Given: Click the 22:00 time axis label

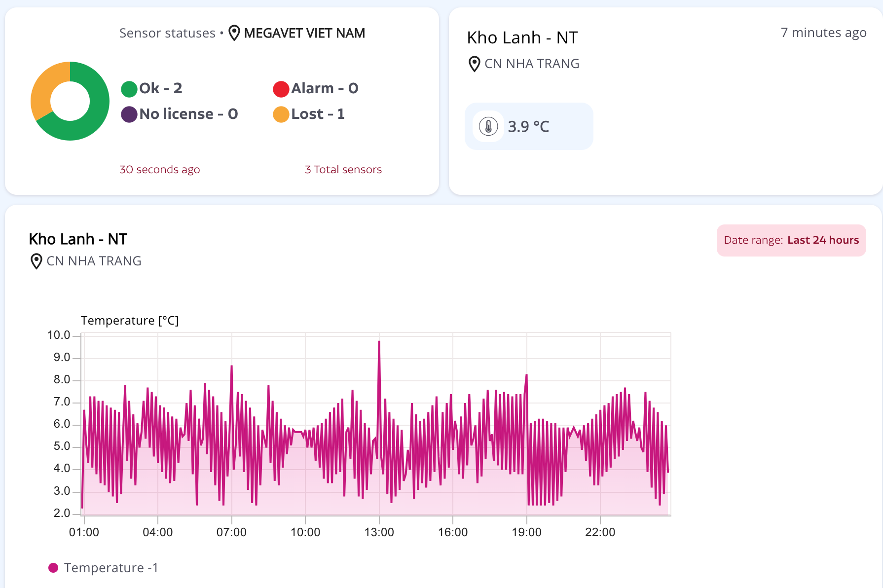Looking at the screenshot, I should click(600, 532).
